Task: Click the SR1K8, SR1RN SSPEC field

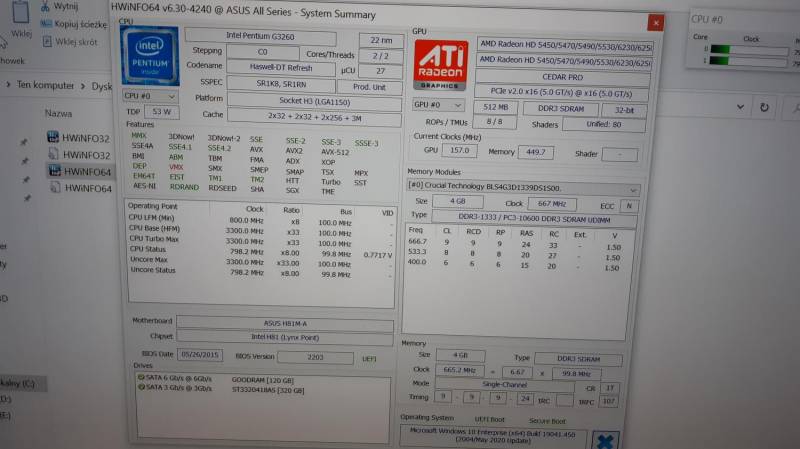Action: tap(281, 84)
